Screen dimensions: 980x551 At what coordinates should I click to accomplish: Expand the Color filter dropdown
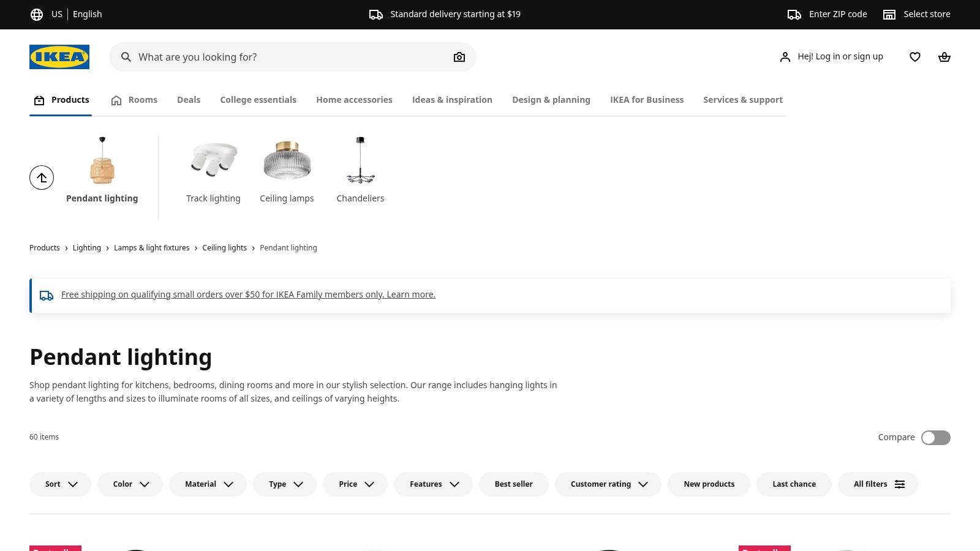pos(130,484)
